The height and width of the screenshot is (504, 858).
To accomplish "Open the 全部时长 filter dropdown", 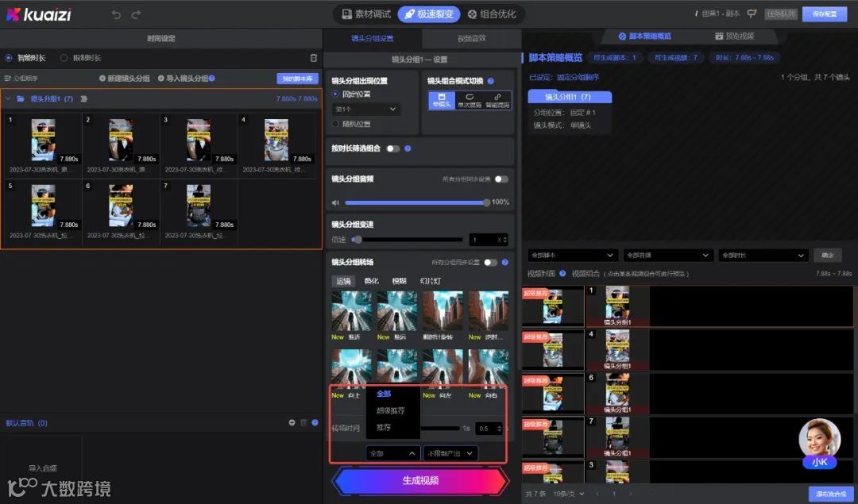I will coord(763,256).
